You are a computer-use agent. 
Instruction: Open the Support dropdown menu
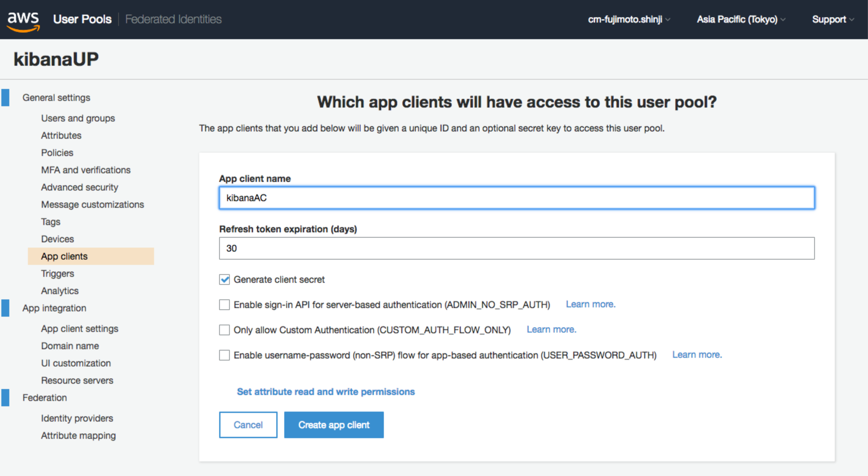[x=832, y=20]
